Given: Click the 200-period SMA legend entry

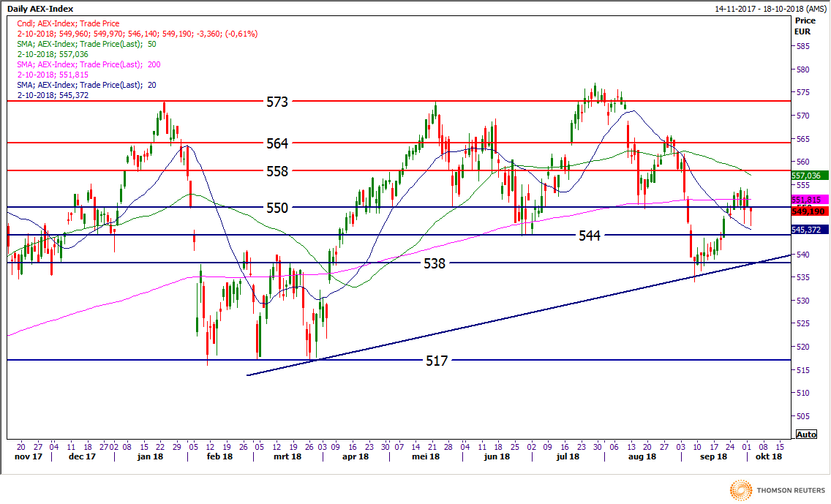Looking at the screenshot, I should click(x=89, y=64).
